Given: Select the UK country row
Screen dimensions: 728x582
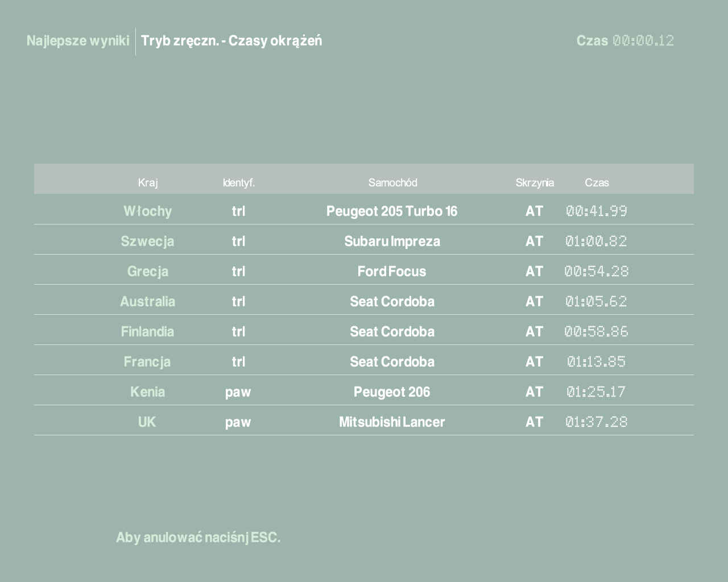Looking at the screenshot, I should pos(147,422).
